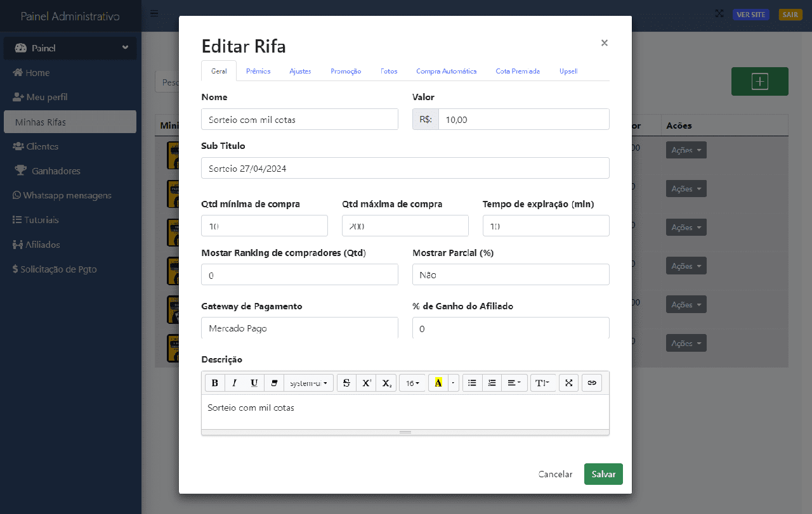Viewport: 812px width, 514px height.
Task: Apply italic formatting in the editor toolbar
Action: tap(234, 382)
